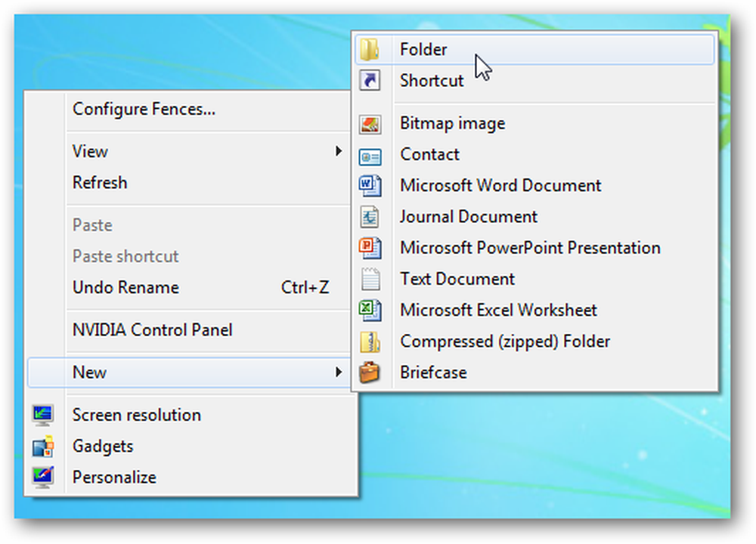This screenshot has width=756, height=544.
Task: Expand the View submenu arrow
Action: click(339, 151)
